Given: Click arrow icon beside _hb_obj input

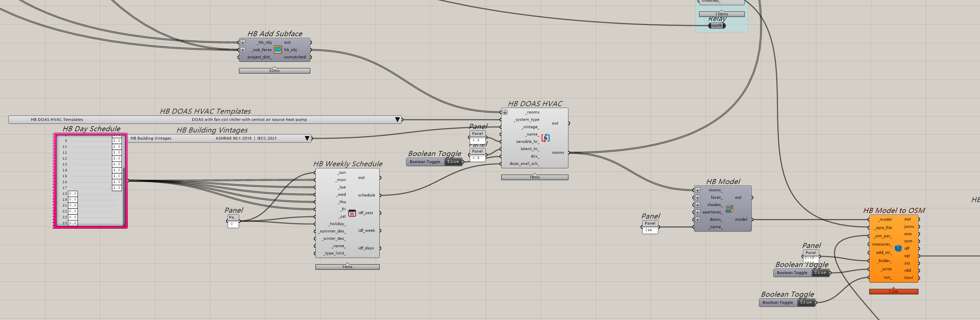Looking at the screenshot, I should click(x=243, y=42).
